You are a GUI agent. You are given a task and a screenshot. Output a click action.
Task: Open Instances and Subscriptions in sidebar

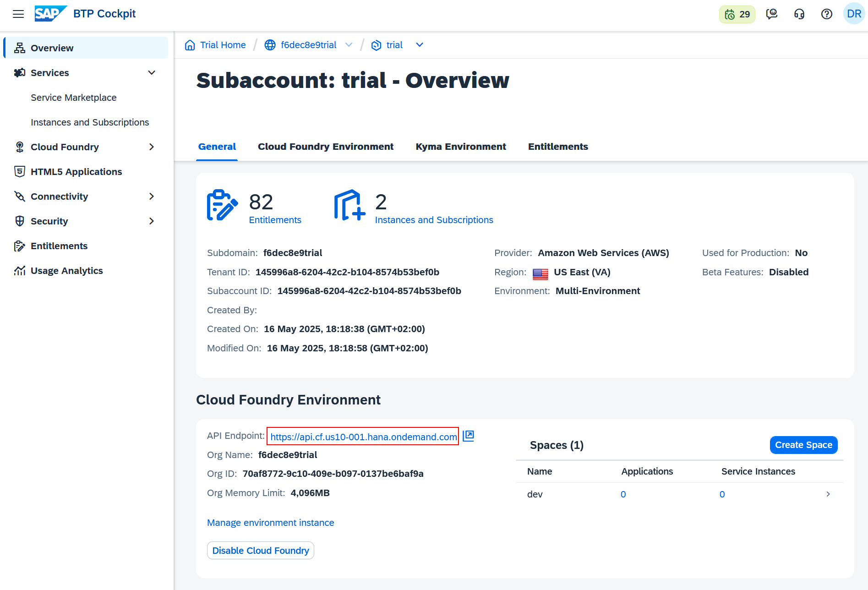(x=90, y=122)
